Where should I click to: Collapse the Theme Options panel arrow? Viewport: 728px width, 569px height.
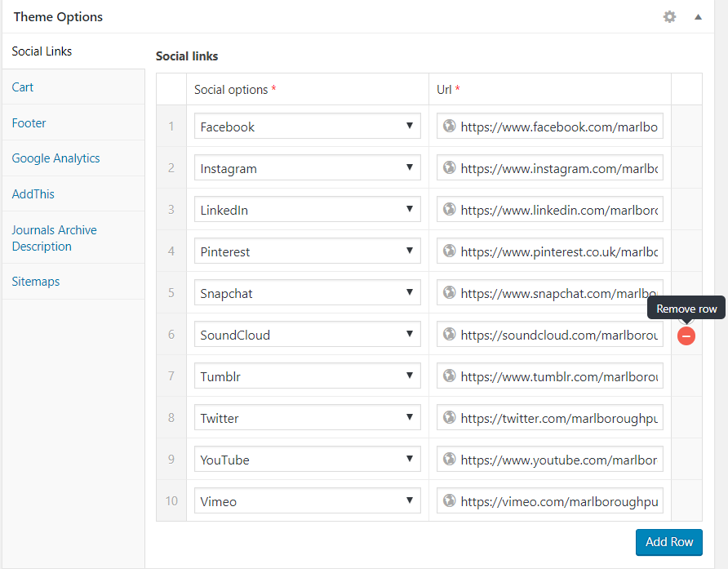click(698, 17)
